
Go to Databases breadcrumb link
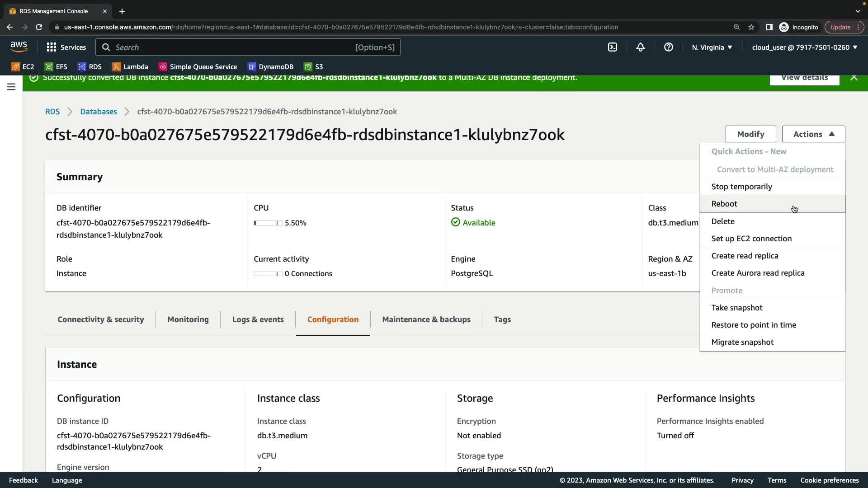[x=98, y=112]
